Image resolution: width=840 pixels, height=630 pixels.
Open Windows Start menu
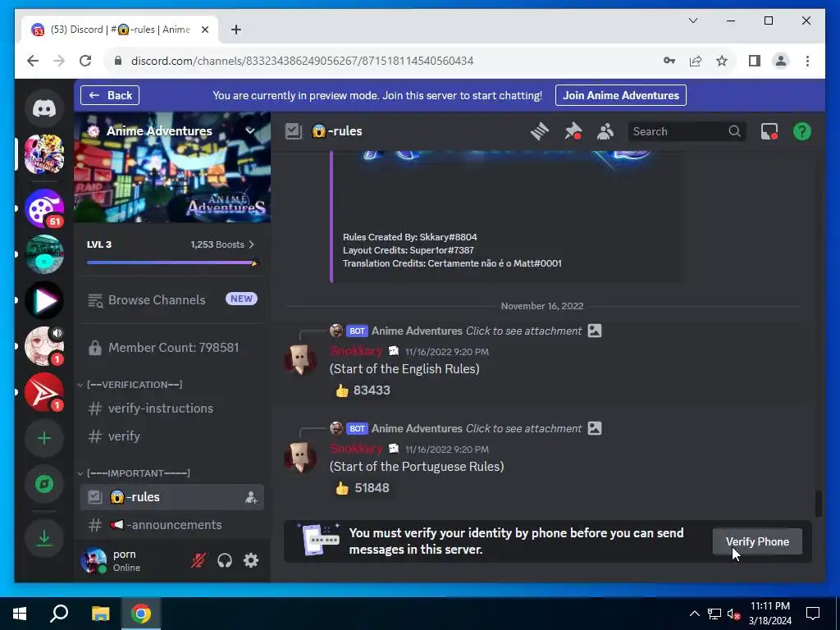coord(20,614)
